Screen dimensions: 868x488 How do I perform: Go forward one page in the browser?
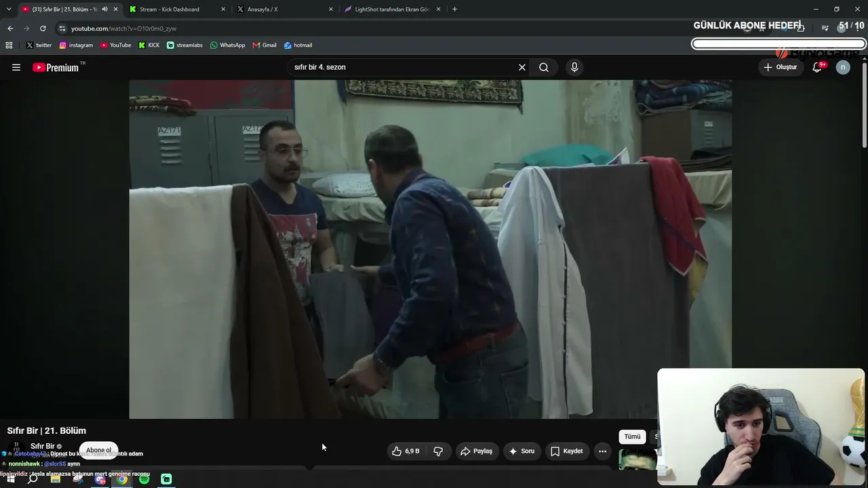[x=26, y=28]
